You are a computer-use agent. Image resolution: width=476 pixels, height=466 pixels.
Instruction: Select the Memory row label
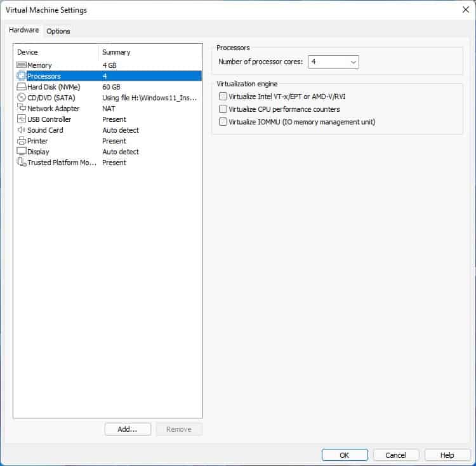point(39,65)
